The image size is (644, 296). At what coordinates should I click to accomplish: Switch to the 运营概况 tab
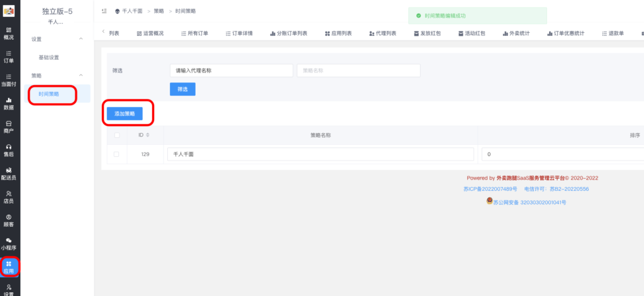click(x=150, y=33)
